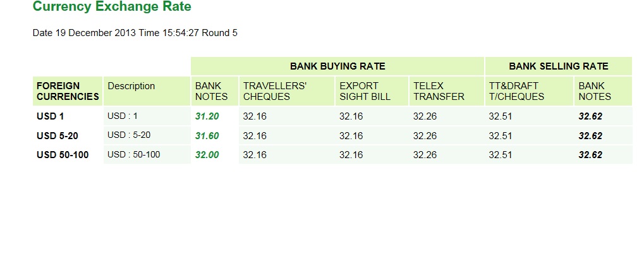644x277 pixels.
Task: Click the FOREIGN CURRENCIES column header
Action: point(68,91)
